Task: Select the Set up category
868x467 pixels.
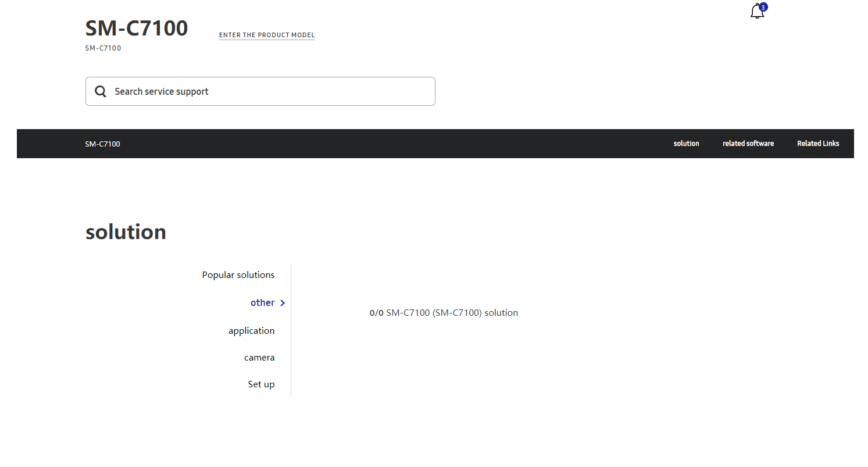Action: coord(261,384)
